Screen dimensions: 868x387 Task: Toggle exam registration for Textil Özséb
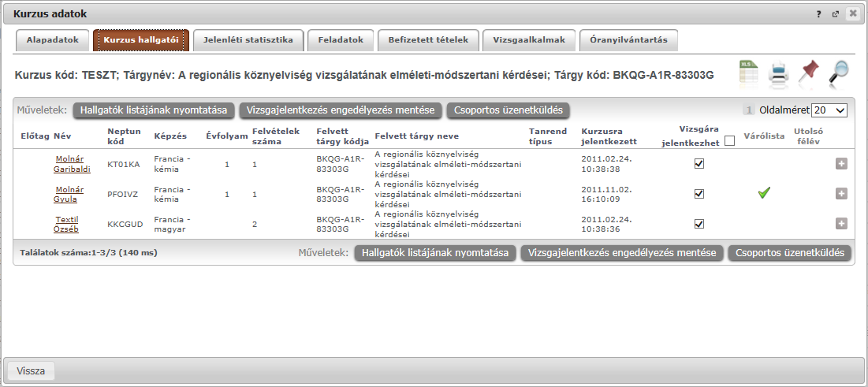click(699, 223)
